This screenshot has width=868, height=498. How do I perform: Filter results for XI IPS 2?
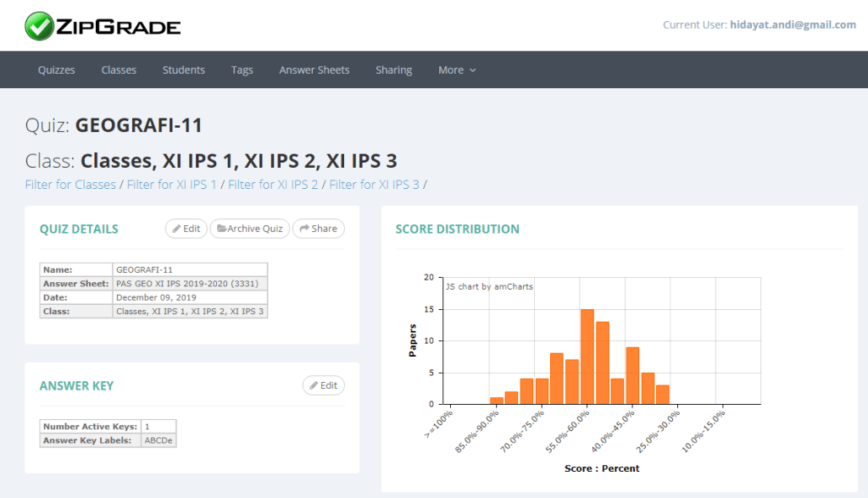point(273,185)
